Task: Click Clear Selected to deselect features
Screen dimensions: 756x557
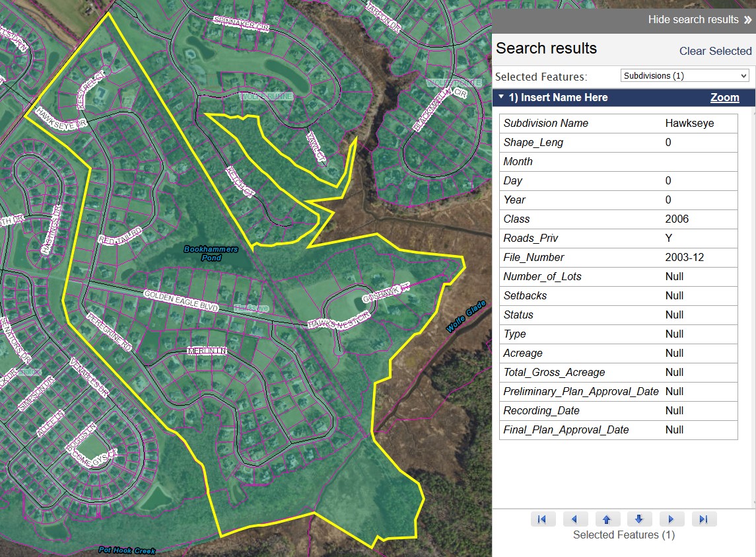Action: click(x=715, y=51)
